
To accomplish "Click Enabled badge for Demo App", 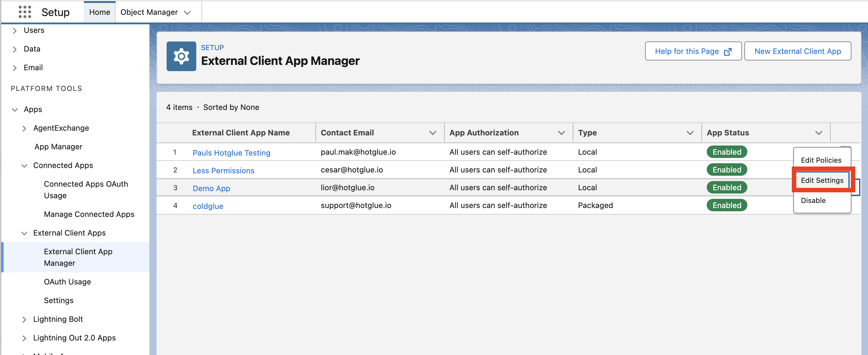I will [x=727, y=188].
